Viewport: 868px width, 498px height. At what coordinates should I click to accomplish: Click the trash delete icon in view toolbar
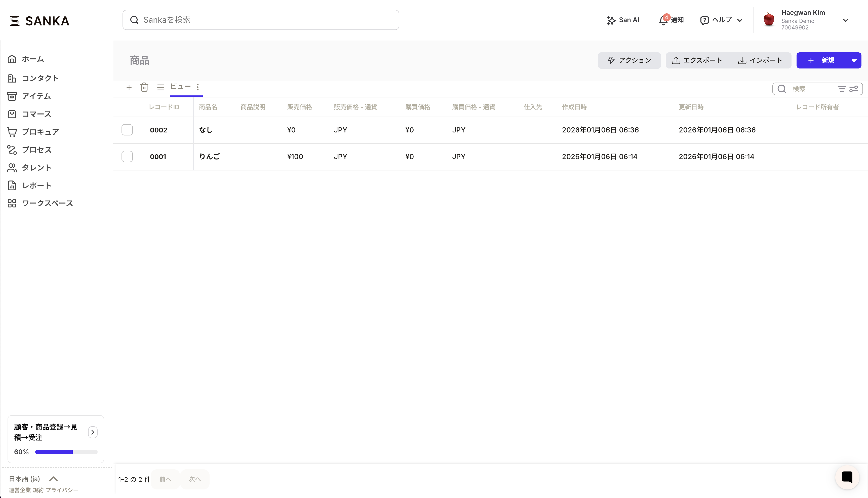click(144, 87)
